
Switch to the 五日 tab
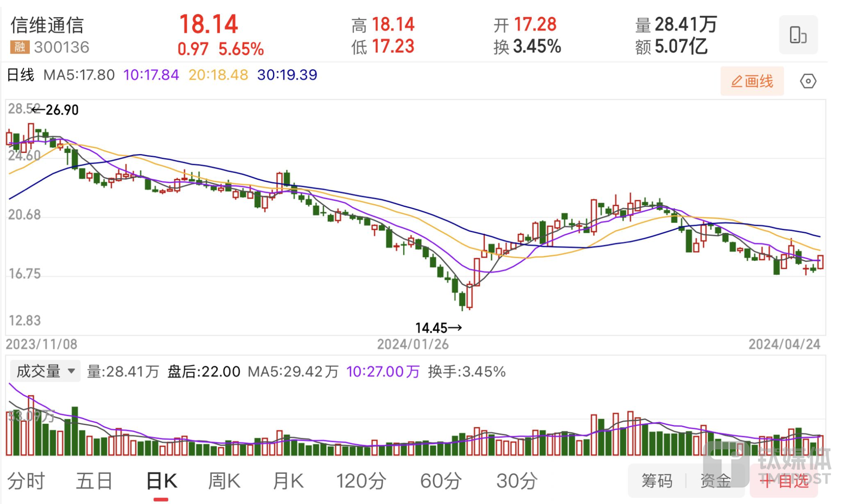tap(94, 481)
